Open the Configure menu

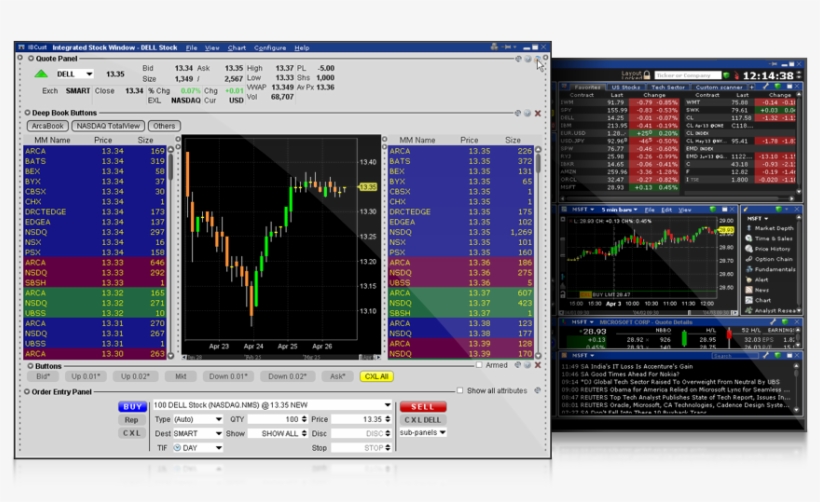[269, 47]
